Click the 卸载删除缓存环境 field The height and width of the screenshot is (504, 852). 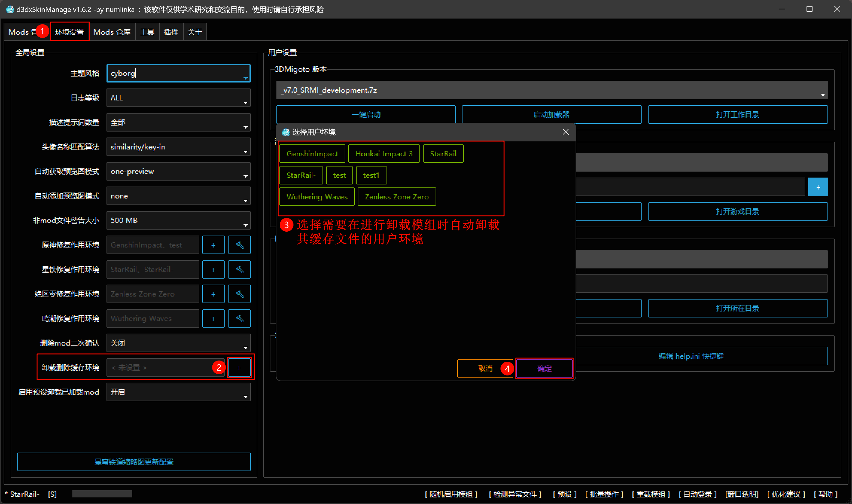[x=165, y=367]
